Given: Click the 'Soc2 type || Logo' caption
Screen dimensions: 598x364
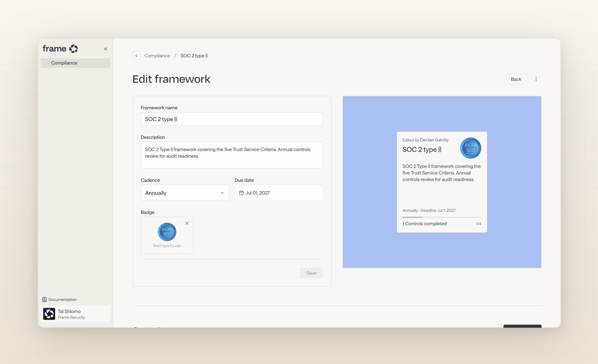Looking at the screenshot, I should [x=167, y=246].
